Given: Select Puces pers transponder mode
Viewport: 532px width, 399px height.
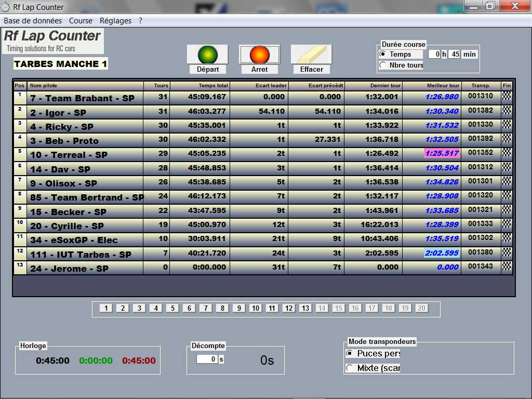Looking at the screenshot, I should coord(349,353).
